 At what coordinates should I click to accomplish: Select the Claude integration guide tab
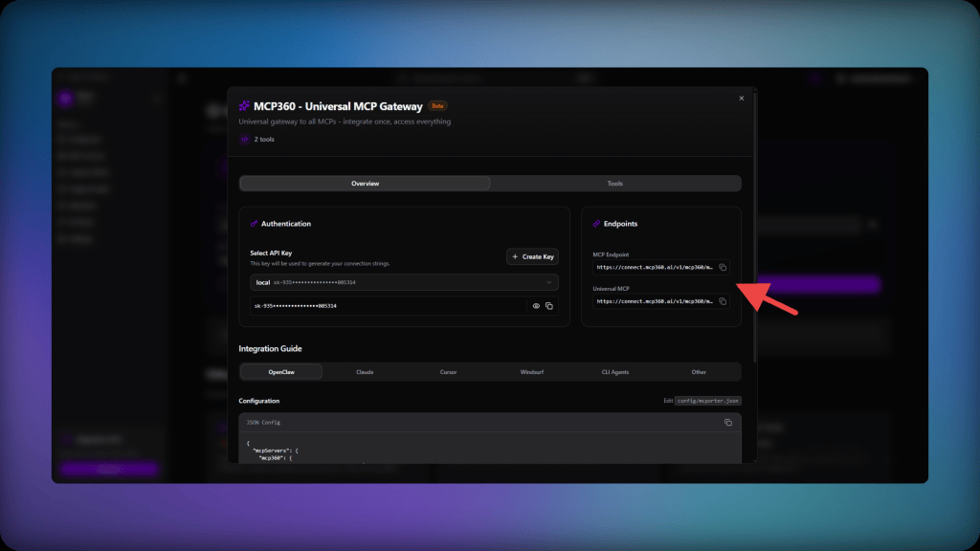coord(365,372)
